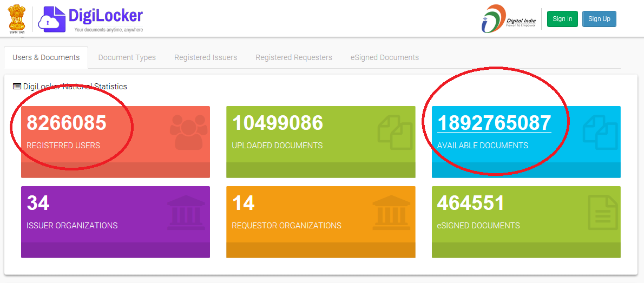The width and height of the screenshot is (644, 283).
Task: Click the eSIGNED DOCUMENTS label text
Action: click(x=478, y=226)
